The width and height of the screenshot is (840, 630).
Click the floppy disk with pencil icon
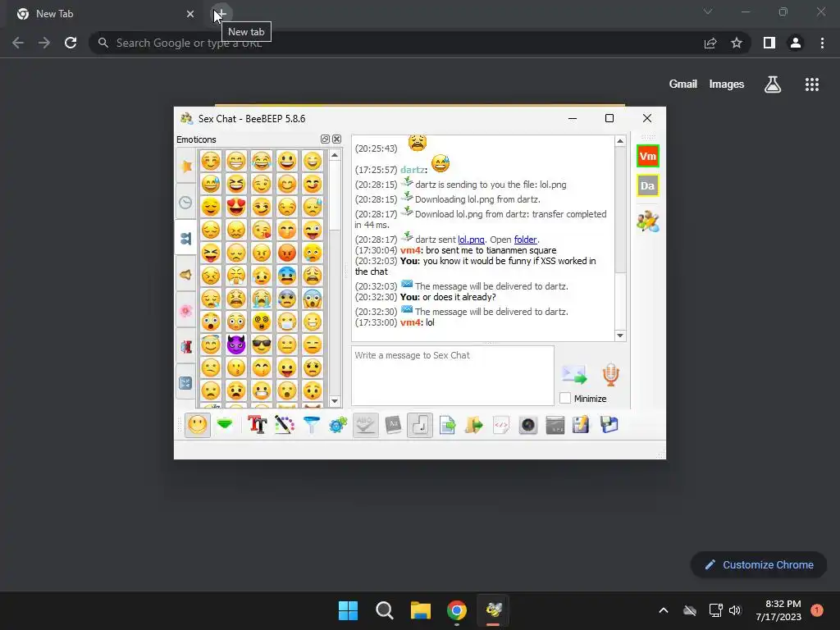582,425
